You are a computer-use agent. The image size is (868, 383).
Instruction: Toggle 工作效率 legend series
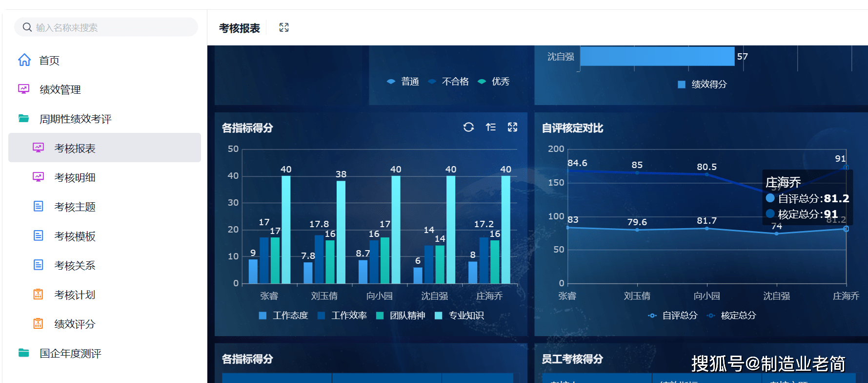click(342, 316)
